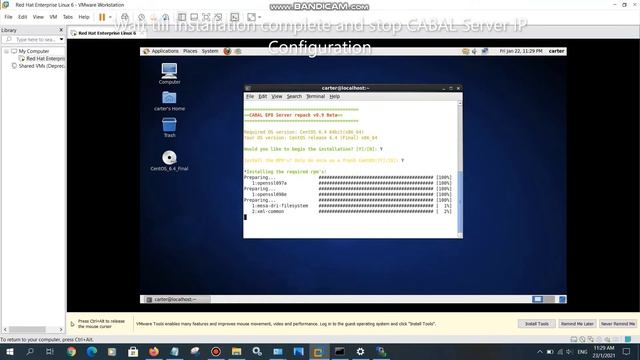Open the Tabs menu
This screenshot has width=640, height=360.
coord(68,17)
